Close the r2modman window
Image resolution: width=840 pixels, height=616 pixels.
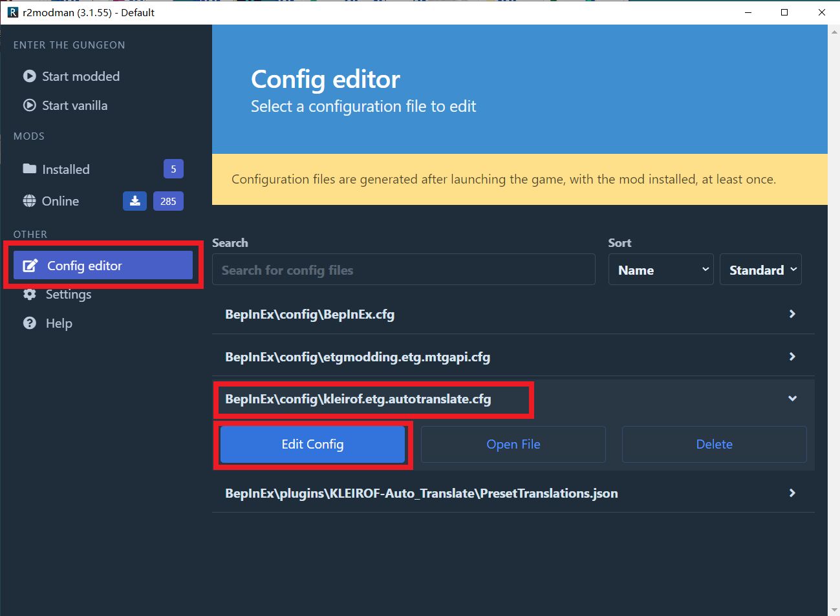[821, 12]
